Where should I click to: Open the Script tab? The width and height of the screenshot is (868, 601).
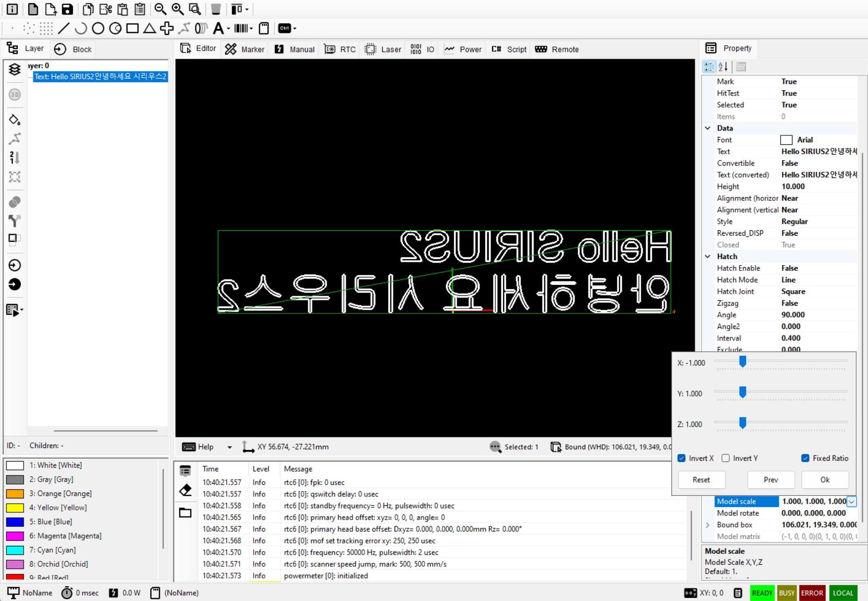pos(509,50)
